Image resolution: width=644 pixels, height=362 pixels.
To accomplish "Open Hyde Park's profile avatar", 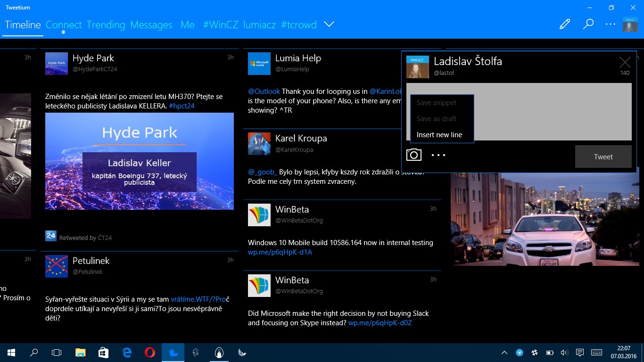I will (57, 64).
